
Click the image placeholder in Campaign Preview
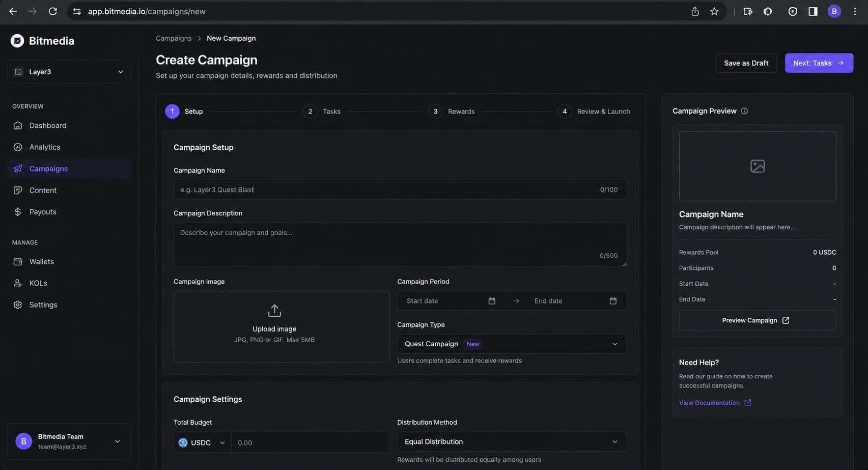[758, 166]
